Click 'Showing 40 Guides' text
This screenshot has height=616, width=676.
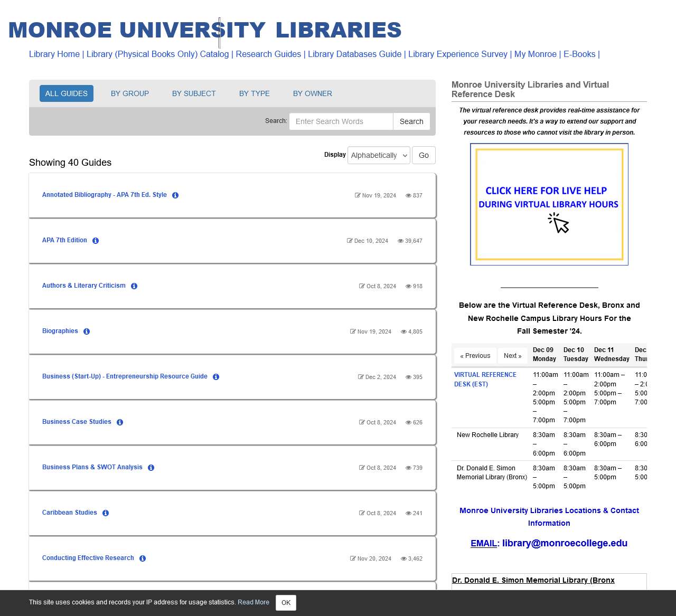coord(70,163)
